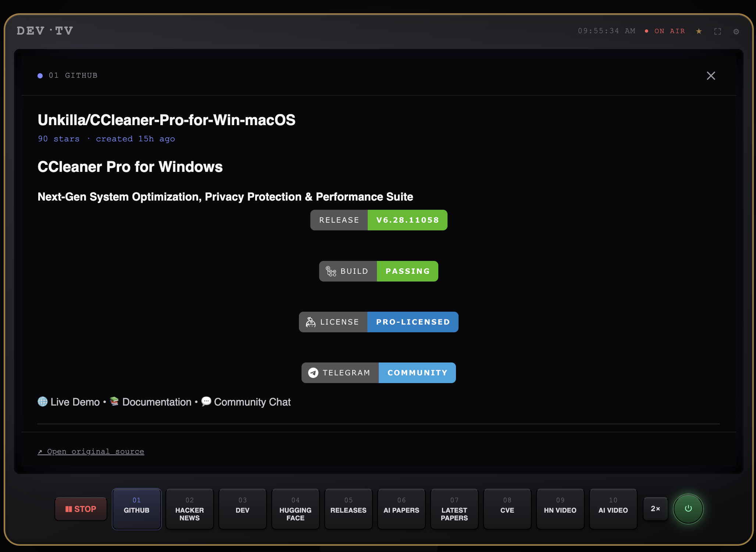Screen dimensions: 756x552
Task: Click the repo title Unkilla/CCleaner-Pro-for-Win-macOS
Action: (x=167, y=120)
